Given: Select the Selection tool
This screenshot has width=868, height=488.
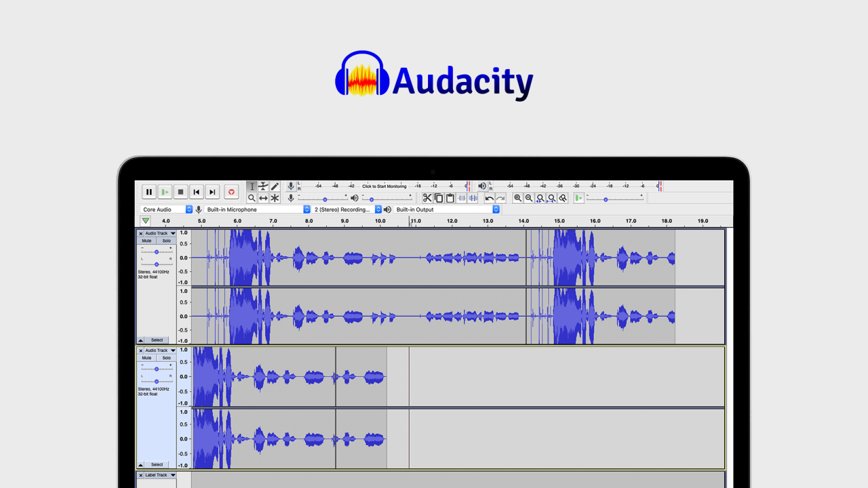Looking at the screenshot, I should (x=252, y=186).
